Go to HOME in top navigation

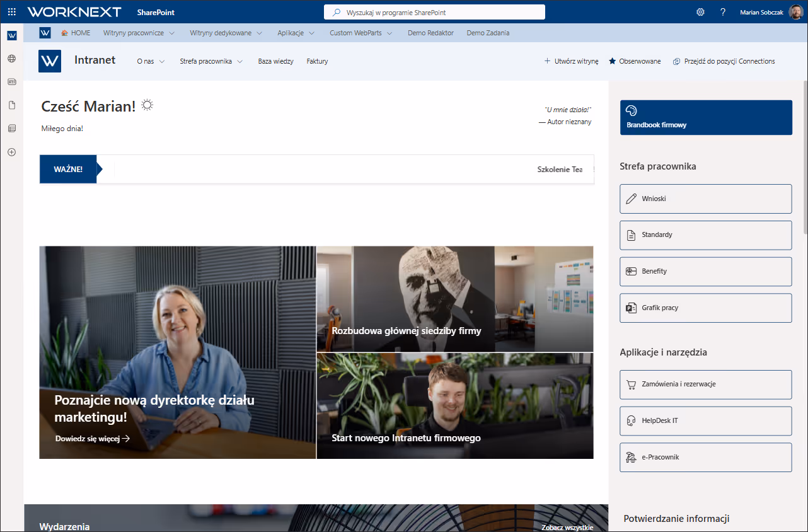[x=76, y=33]
